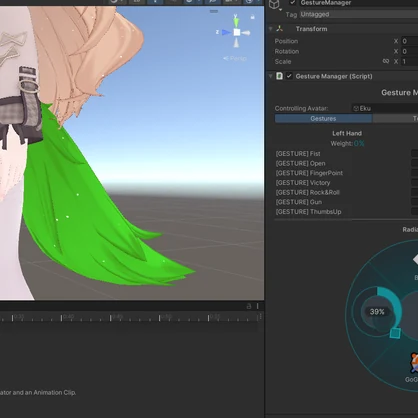Click the Left Hand heading
This screenshot has width=418, height=418.
point(347,133)
